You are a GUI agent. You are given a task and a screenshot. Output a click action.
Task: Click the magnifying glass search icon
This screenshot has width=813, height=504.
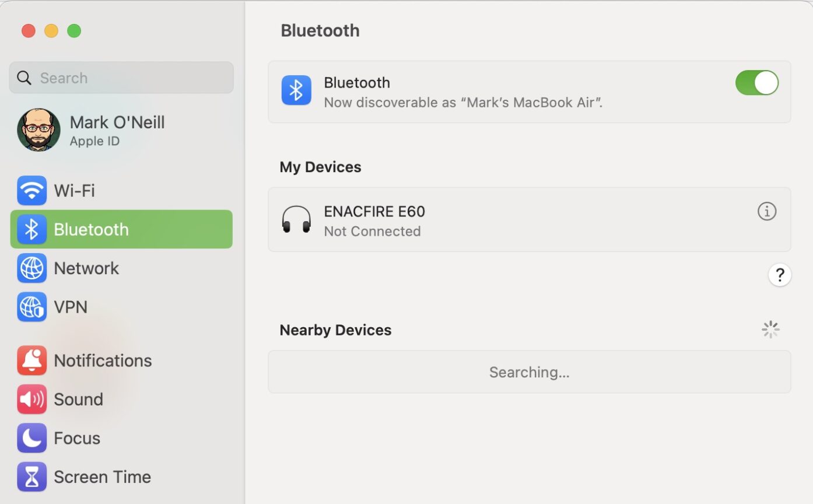pyautogui.click(x=23, y=77)
